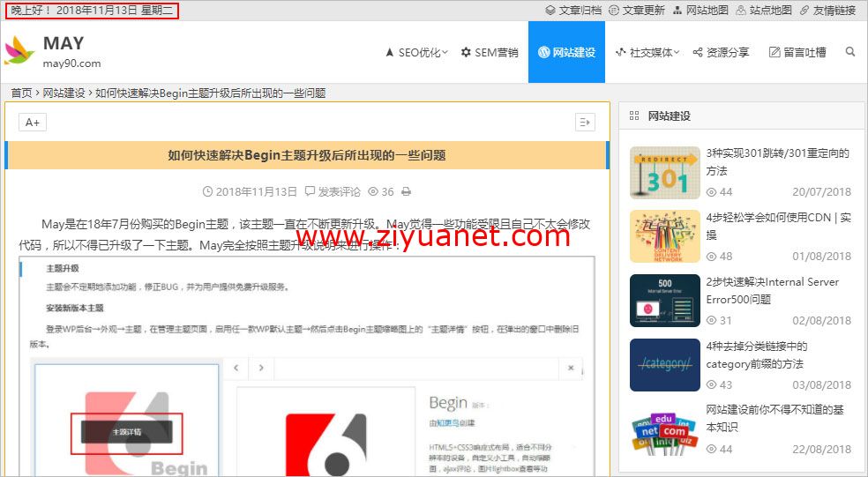Viewport: 868px width, 477px height.
Task: Go to 首页 in the breadcrumb
Action: pos(21,93)
